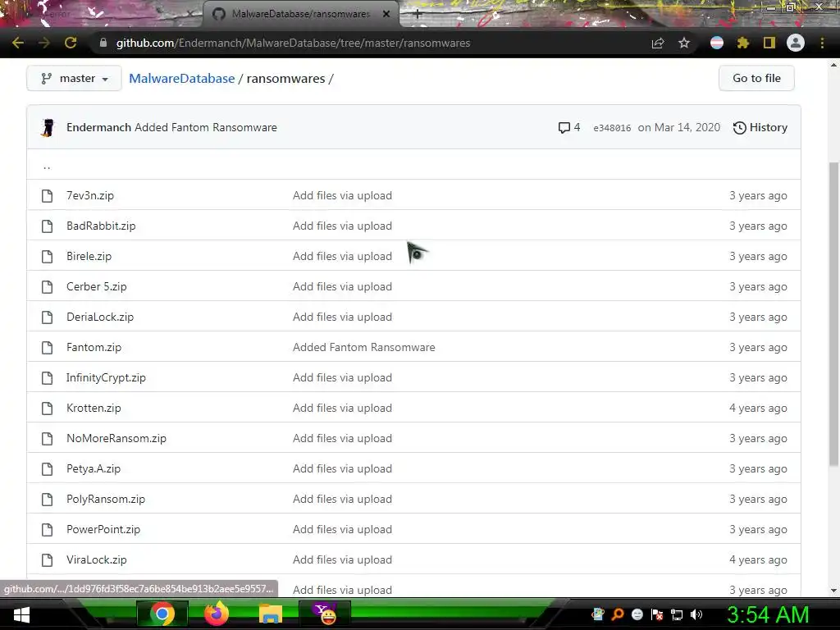Screen dimensions: 840x630
Task: Switch to the MalwareDatabase/ransomwares tab
Action: coord(300,14)
